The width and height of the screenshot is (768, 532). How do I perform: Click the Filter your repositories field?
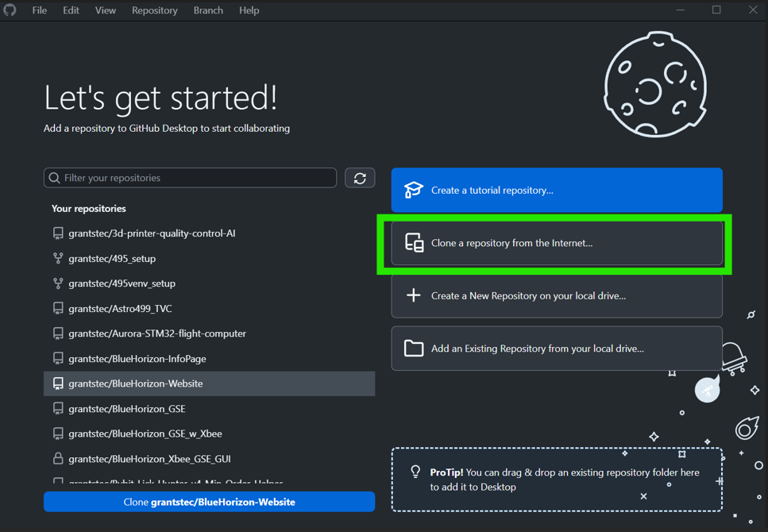(x=190, y=178)
